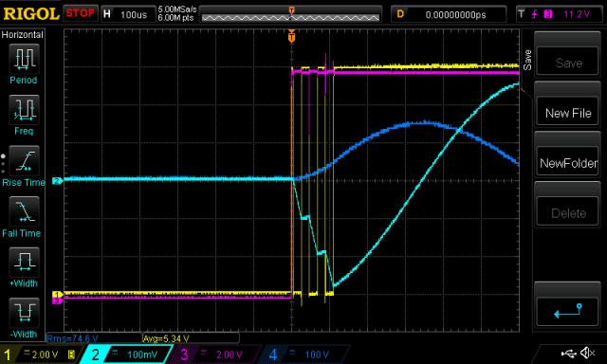Select the Period measurement icon

(24, 59)
